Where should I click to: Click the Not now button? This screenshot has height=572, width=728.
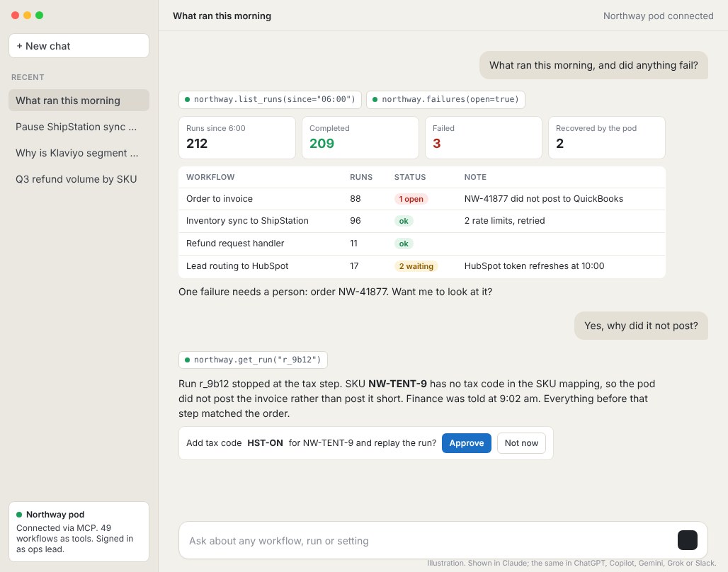pyautogui.click(x=521, y=443)
